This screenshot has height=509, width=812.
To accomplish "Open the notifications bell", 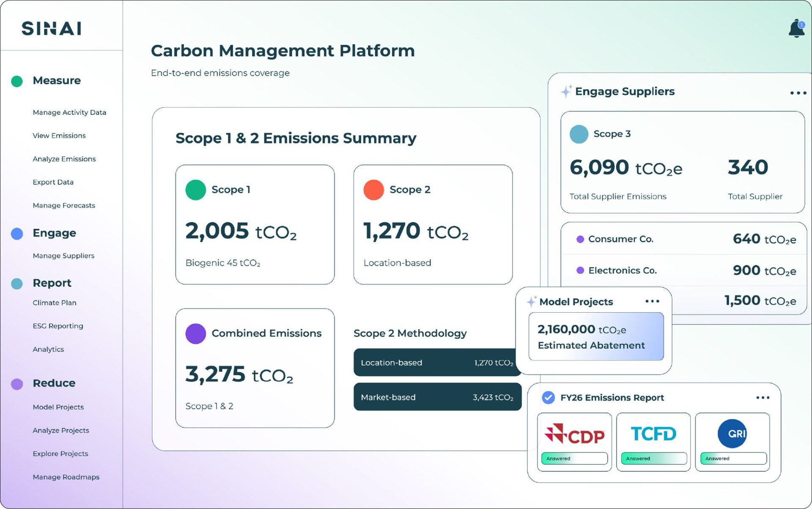I will 796,28.
